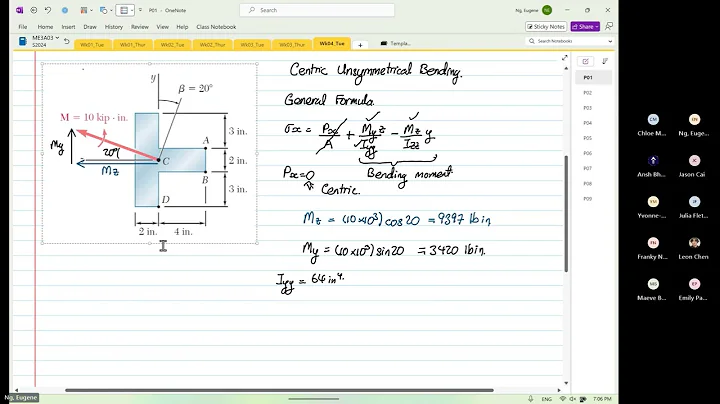Open the Draw ribbon tab
The height and width of the screenshot is (404, 720).
click(x=90, y=27)
